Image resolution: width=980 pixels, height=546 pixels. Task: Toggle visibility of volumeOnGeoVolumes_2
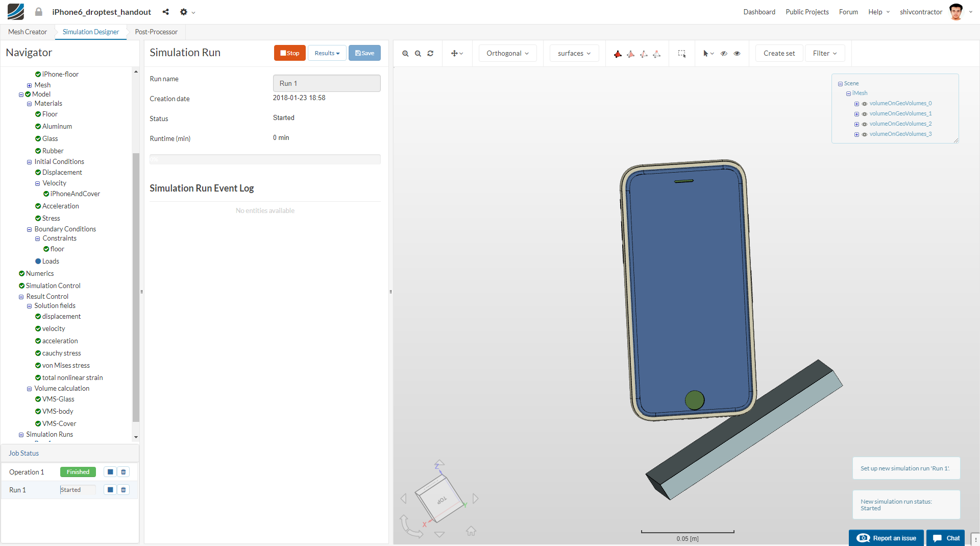865,124
